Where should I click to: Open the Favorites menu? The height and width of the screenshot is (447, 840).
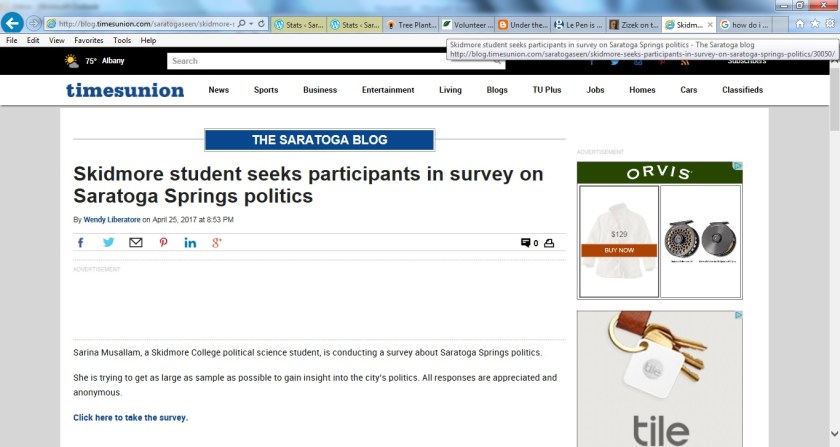88,41
